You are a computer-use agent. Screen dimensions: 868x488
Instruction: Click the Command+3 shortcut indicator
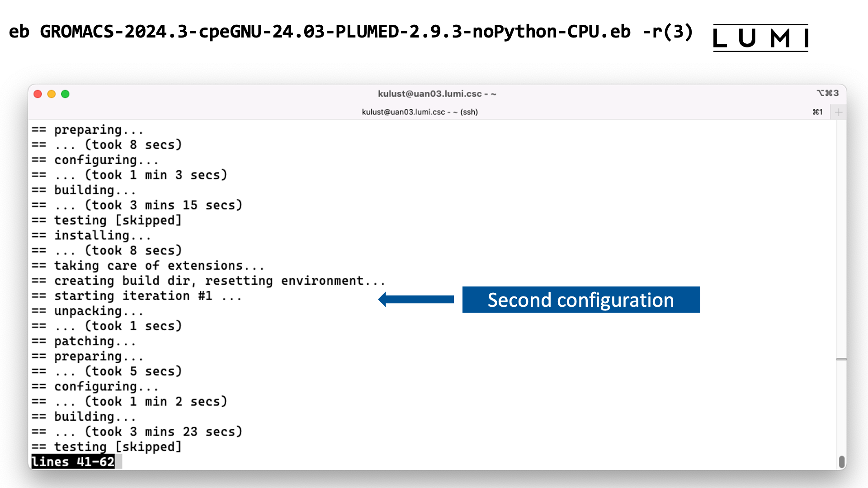click(828, 93)
